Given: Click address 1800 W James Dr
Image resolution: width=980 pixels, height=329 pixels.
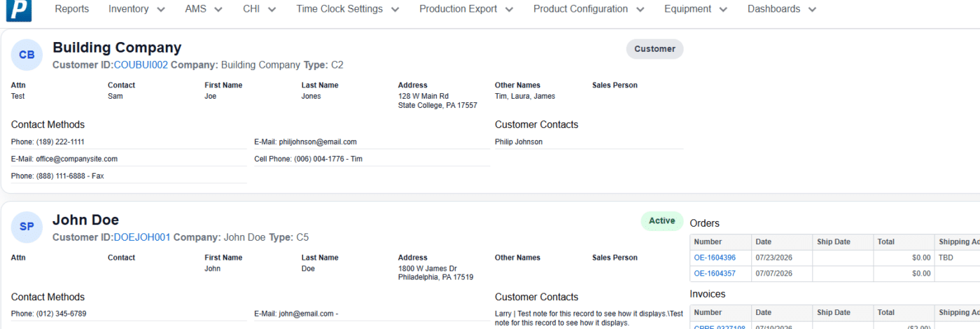Looking at the screenshot, I should [x=428, y=268].
